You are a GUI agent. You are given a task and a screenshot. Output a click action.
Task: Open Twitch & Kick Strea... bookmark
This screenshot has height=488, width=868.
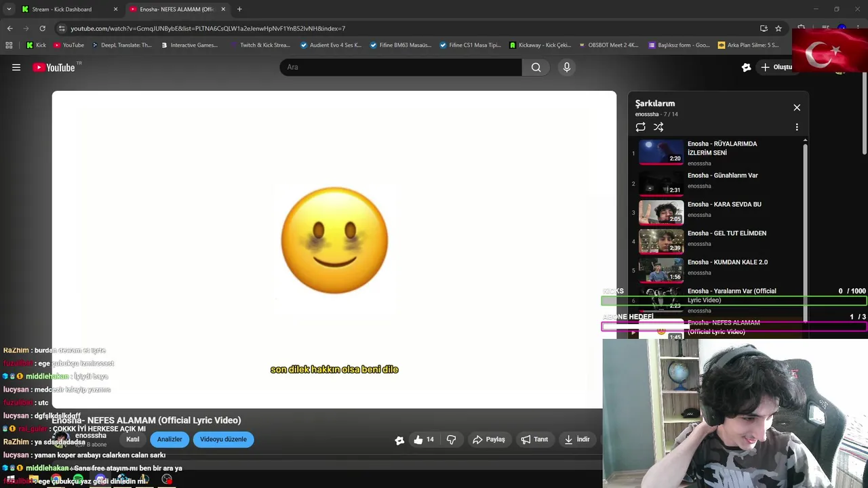click(260, 45)
